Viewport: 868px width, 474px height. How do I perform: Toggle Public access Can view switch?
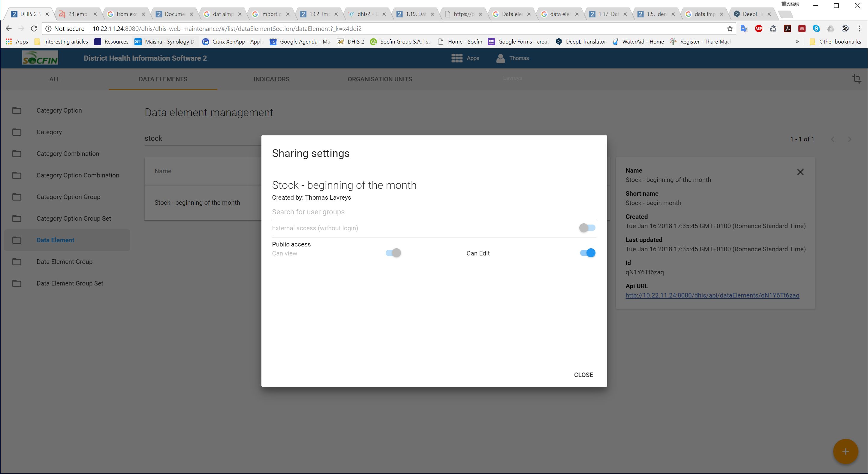point(393,253)
